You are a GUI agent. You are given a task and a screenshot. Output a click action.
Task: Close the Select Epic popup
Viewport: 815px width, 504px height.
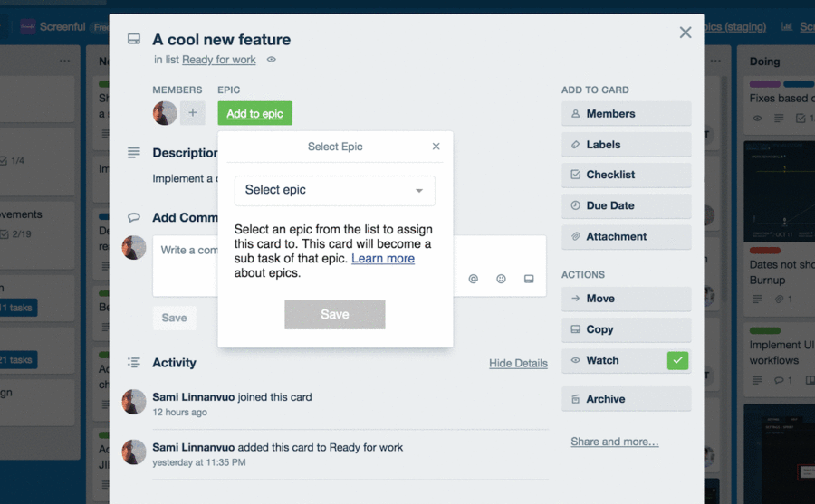(436, 147)
